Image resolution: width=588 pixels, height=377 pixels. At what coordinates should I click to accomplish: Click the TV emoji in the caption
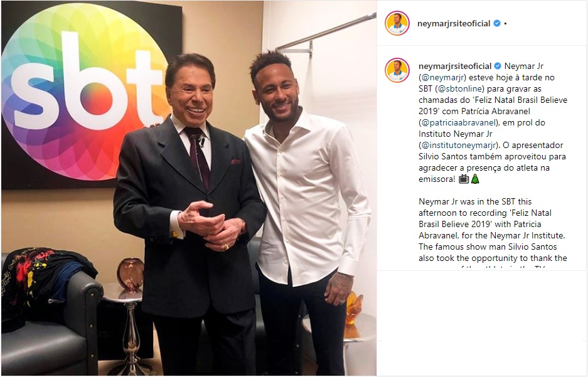click(x=464, y=179)
